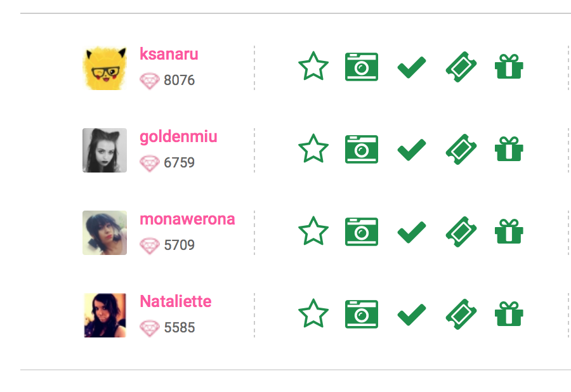Click the camera icon next to ksanaru
Viewport: 571px width, 392px height.
362,67
